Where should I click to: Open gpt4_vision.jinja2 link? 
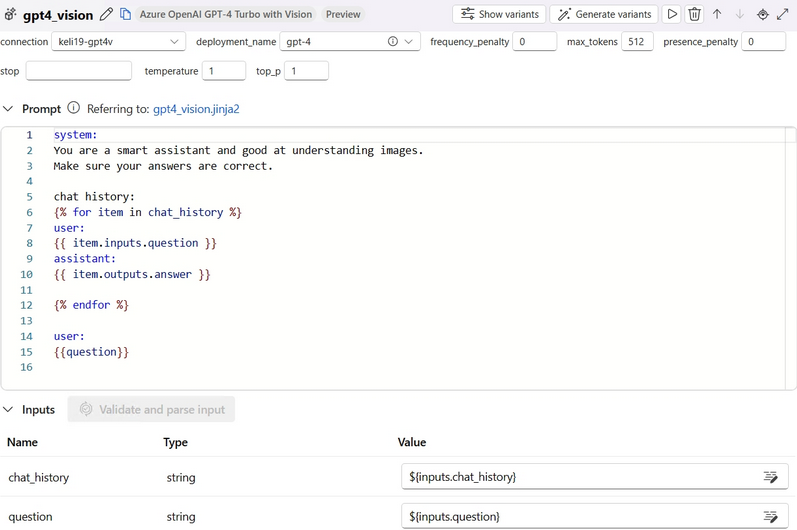pos(196,109)
